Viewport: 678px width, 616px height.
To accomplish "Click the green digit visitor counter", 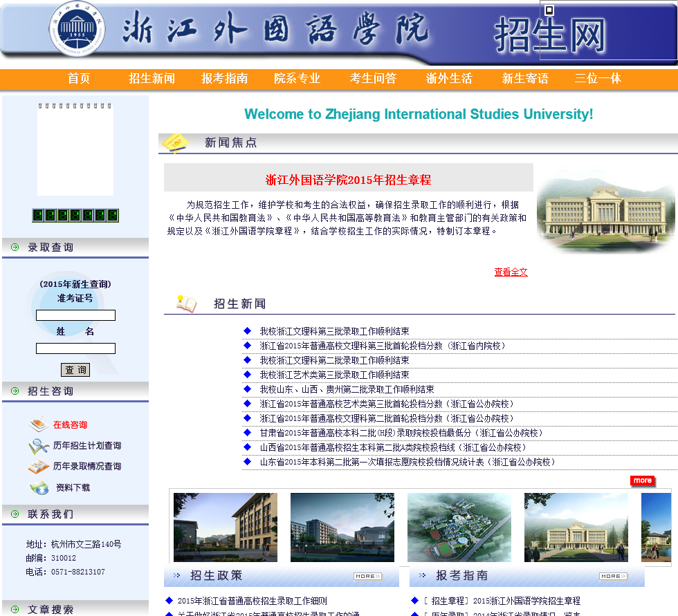I will coord(75,215).
